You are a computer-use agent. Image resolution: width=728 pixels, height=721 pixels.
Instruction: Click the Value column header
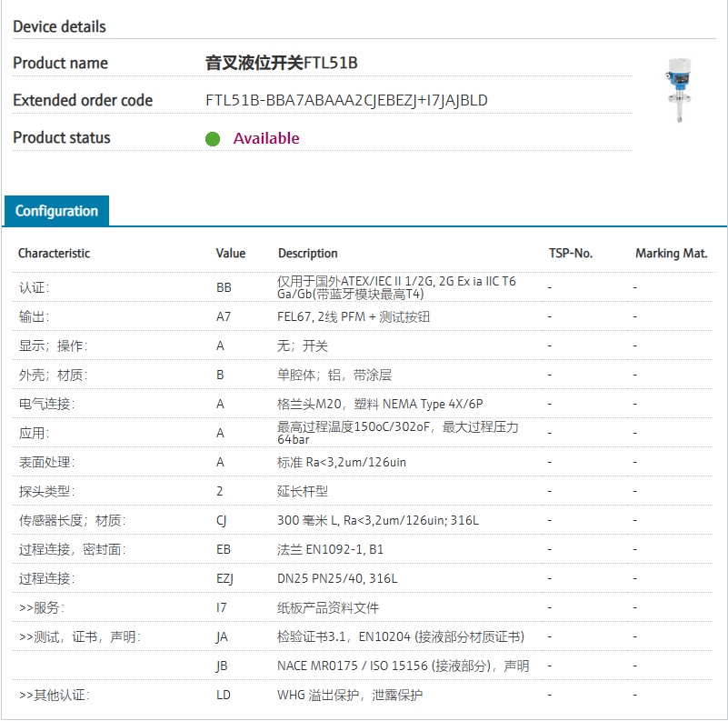click(231, 254)
